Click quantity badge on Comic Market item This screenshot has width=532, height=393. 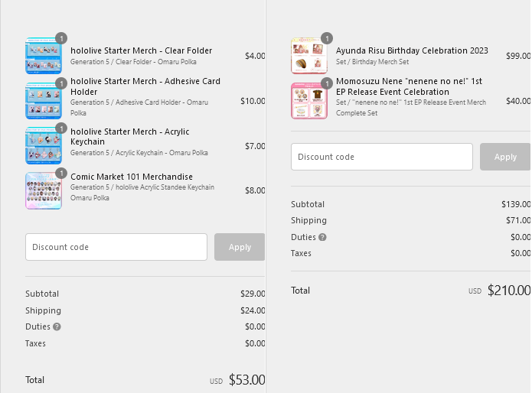click(x=61, y=173)
